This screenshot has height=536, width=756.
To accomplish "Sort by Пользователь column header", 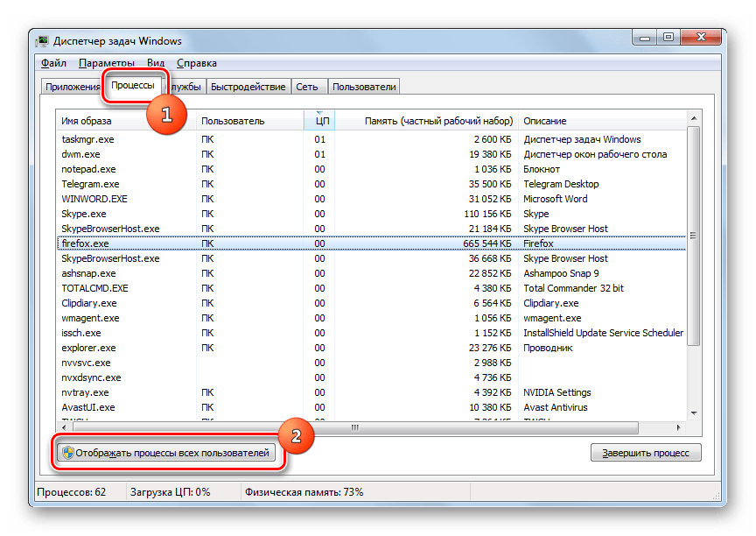I will coord(249,121).
